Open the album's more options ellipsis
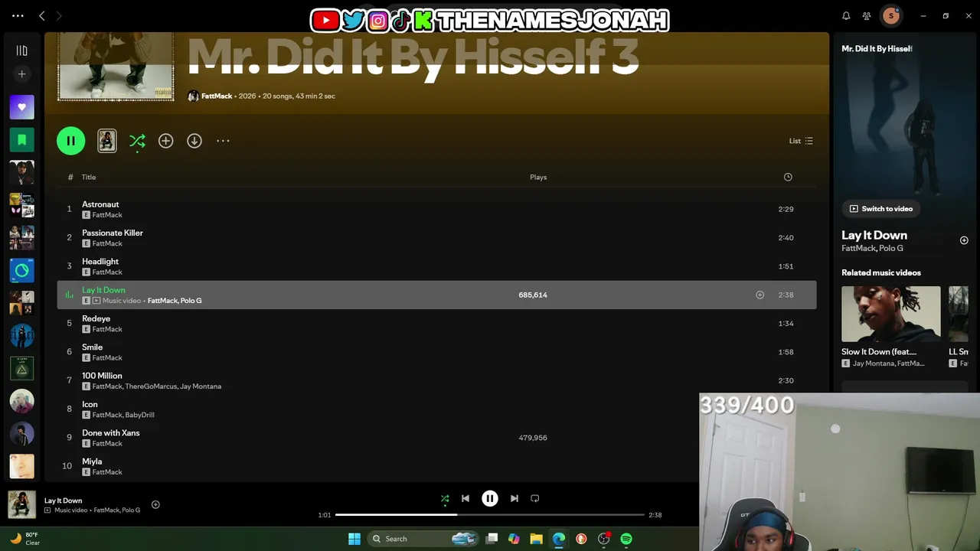The height and width of the screenshot is (551, 980). (x=223, y=141)
